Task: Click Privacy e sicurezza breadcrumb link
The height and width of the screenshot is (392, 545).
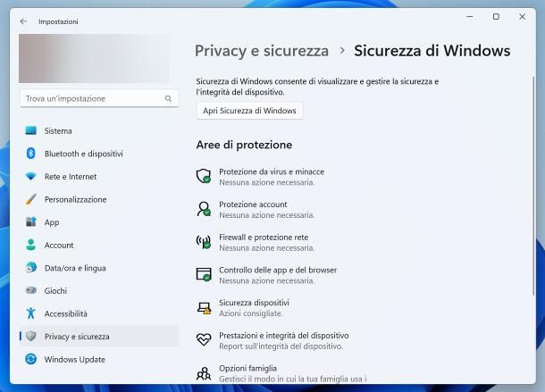Action: point(262,51)
